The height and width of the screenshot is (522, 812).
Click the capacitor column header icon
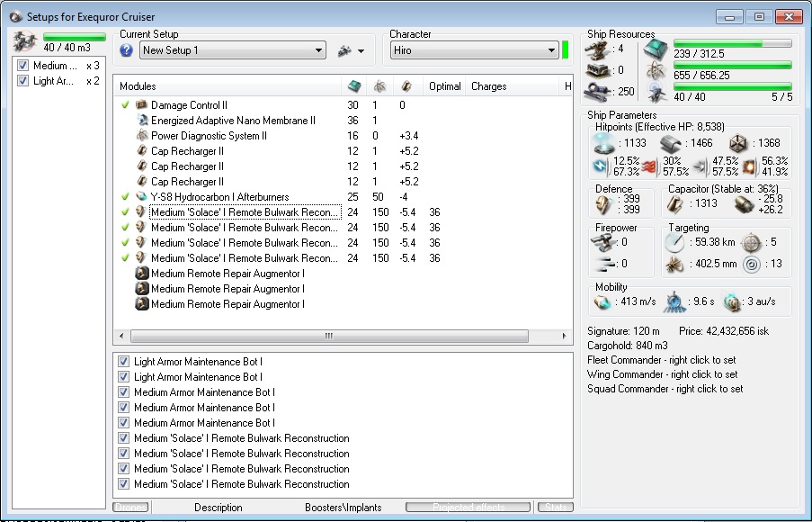406,86
